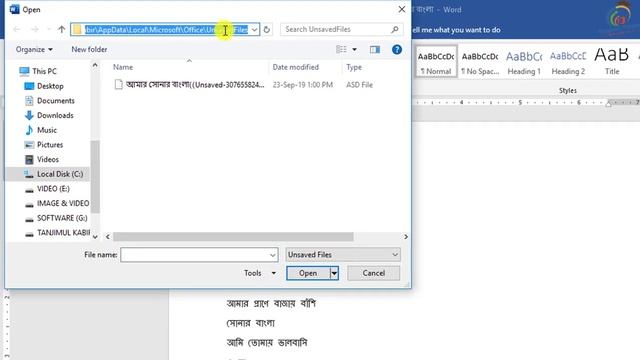Viewport: 640px width, 360px height.
Task: Refresh the UnsavedFiles folder view
Action: click(267, 29)
